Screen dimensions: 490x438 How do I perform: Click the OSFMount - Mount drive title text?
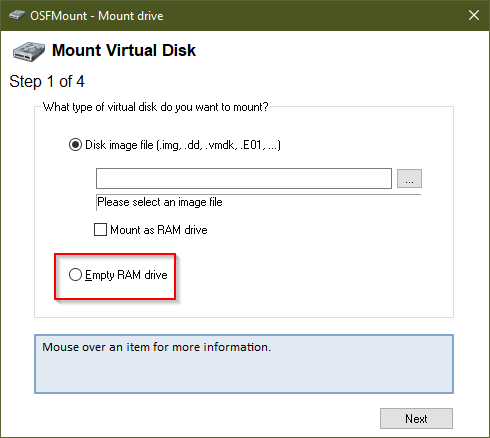[97, 16]
